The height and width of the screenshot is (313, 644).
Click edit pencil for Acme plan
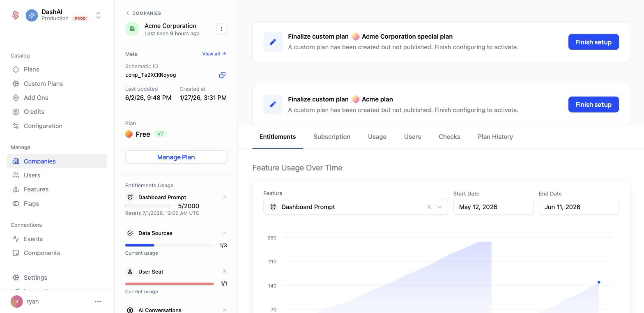tap(273, 104)
